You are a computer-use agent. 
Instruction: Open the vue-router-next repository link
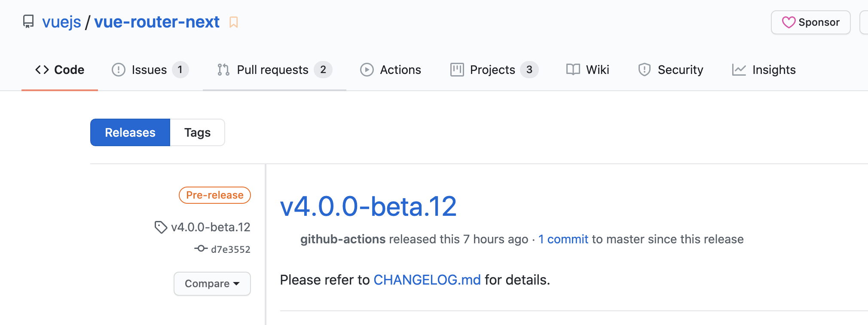click(x=157, y=22)
